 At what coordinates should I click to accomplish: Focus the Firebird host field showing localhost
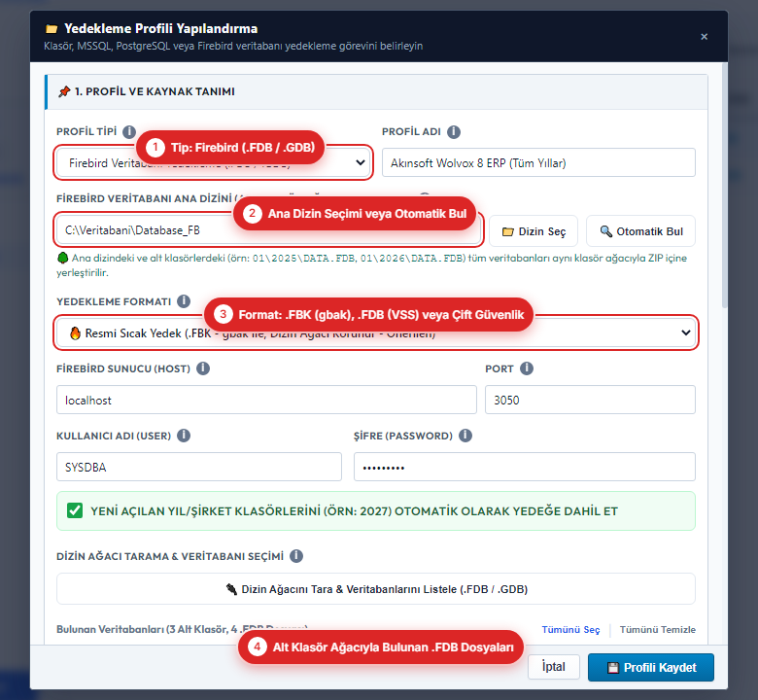point(266,400)
